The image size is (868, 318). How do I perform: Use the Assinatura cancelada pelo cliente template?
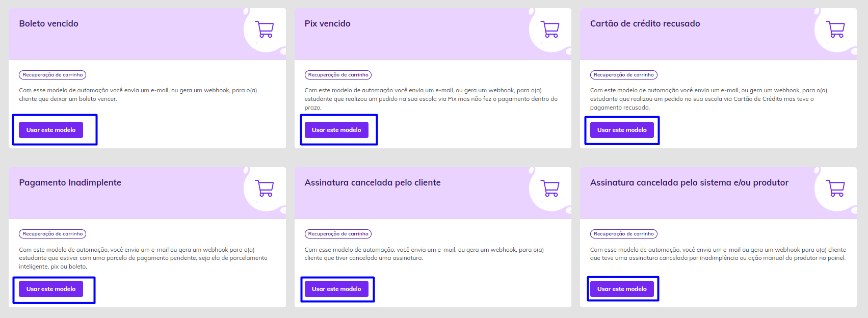click(336, 289)
